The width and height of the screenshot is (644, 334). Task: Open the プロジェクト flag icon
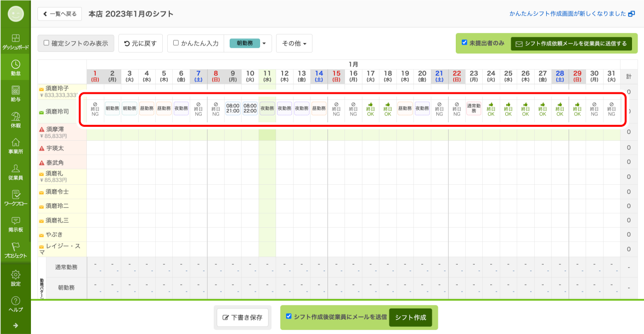(x=15, y=247)
